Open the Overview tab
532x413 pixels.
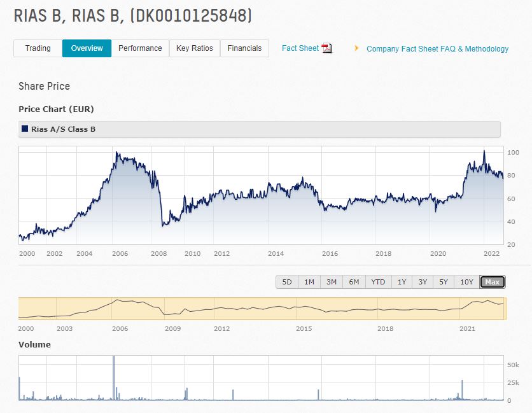[86, 48]
